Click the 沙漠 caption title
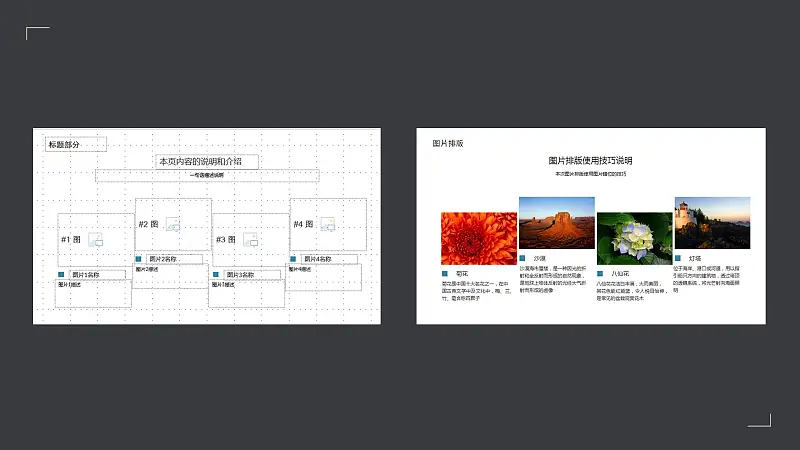The height and width of the screenshot is (450, 800). 540,259
